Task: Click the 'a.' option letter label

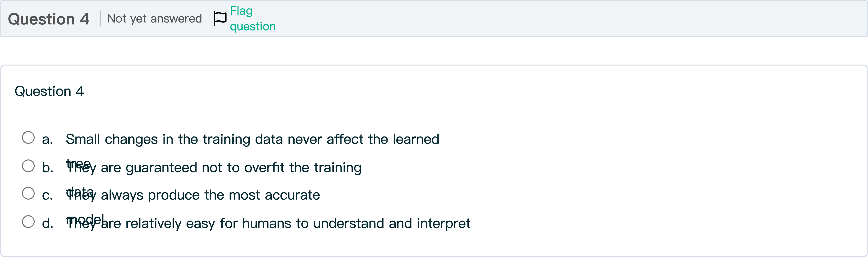Action: coord(48,139)
